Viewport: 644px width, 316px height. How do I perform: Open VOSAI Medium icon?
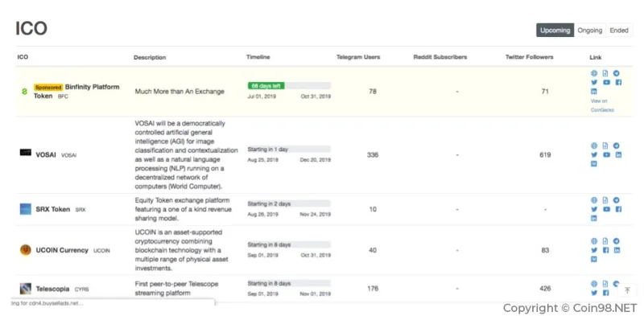point(594,164)
